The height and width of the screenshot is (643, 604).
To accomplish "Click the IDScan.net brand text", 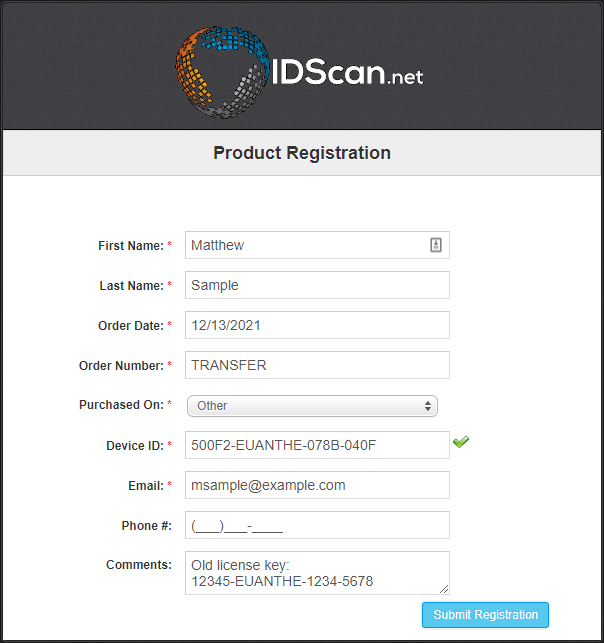I will coord(347,72).
